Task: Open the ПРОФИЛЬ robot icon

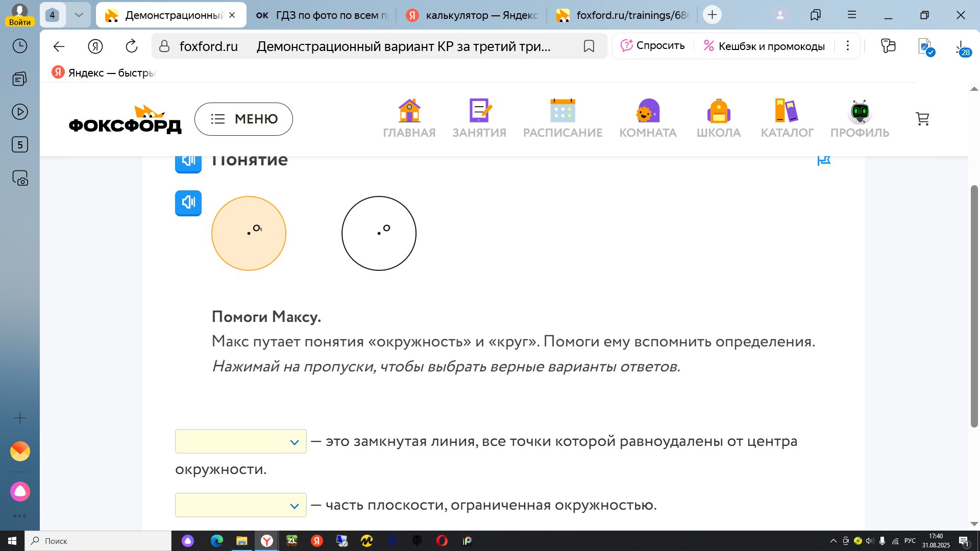Action: [x=860, y=118]
